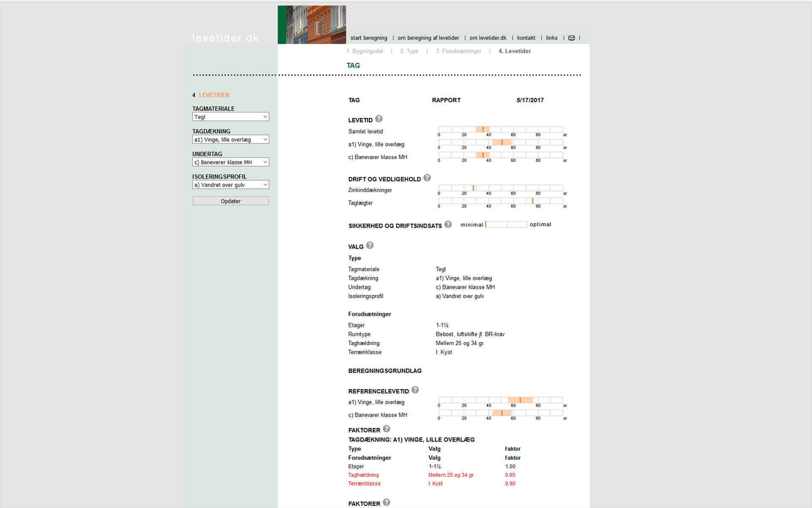Open the links menu item

tap(552, 38)
